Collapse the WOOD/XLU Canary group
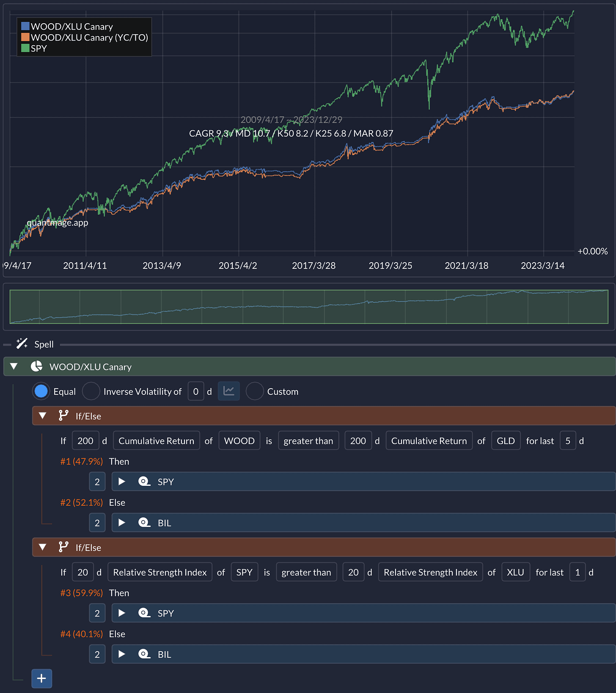This screenshot has width=616, height=693. [x=14, y=366]
